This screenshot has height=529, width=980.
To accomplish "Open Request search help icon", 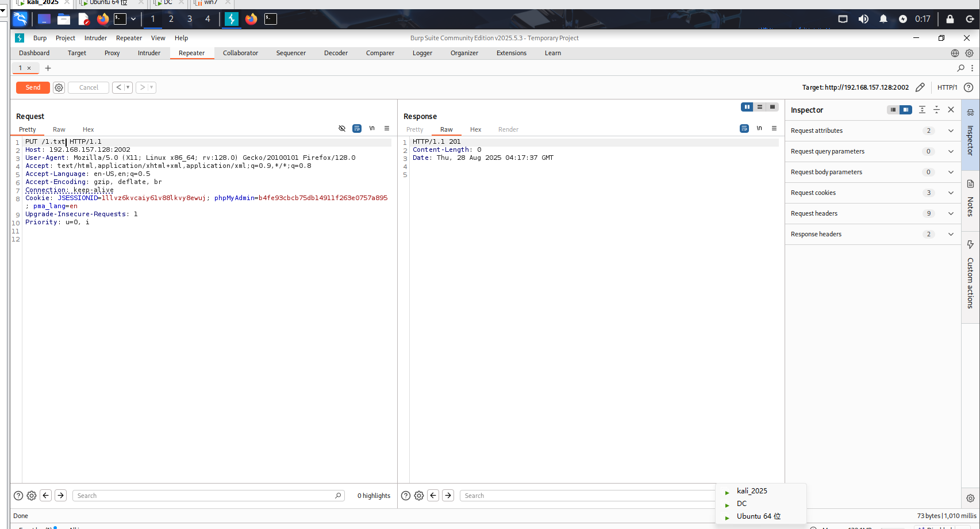I will pyautogui.click(x=18, y=496).
